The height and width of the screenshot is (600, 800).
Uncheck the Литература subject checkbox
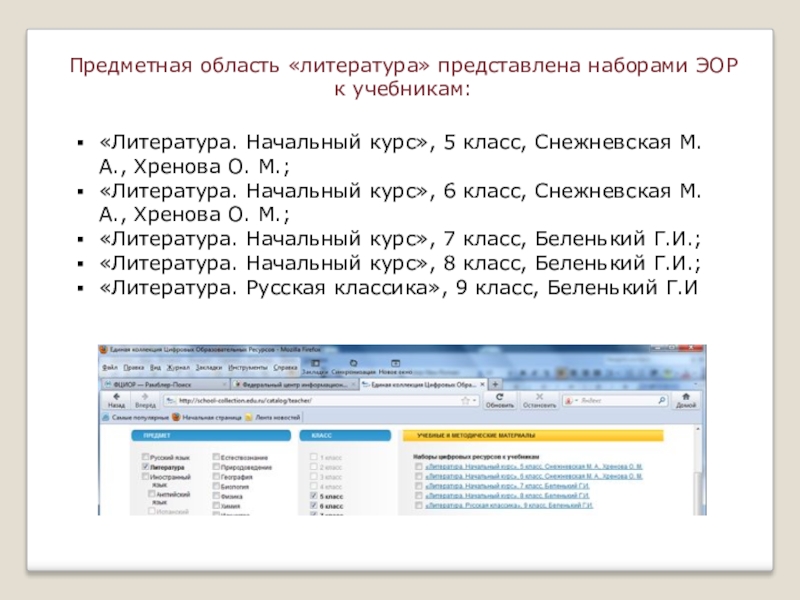[x=146, y=466]
